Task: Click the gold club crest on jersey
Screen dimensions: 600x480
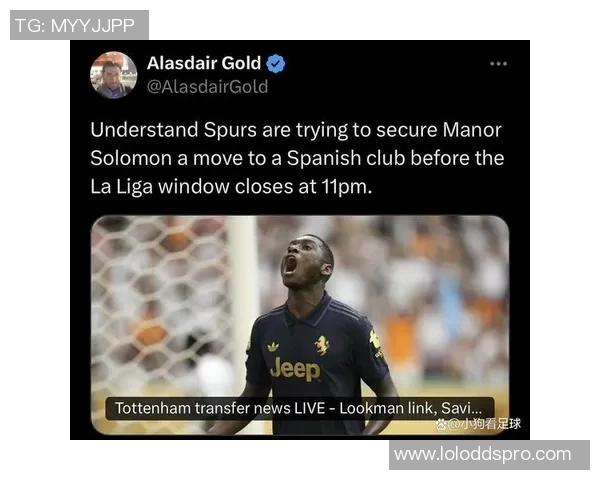Action: click(x=322, y=345)
